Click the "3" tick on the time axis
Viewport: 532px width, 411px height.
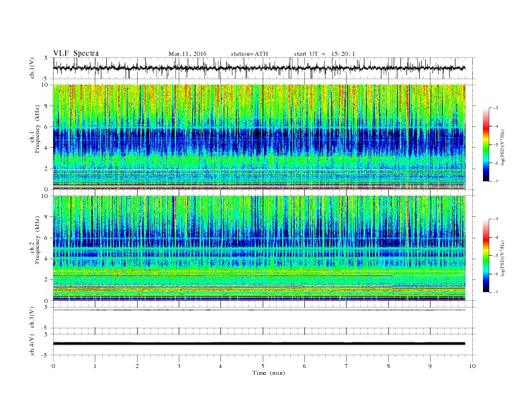point(179,366)
